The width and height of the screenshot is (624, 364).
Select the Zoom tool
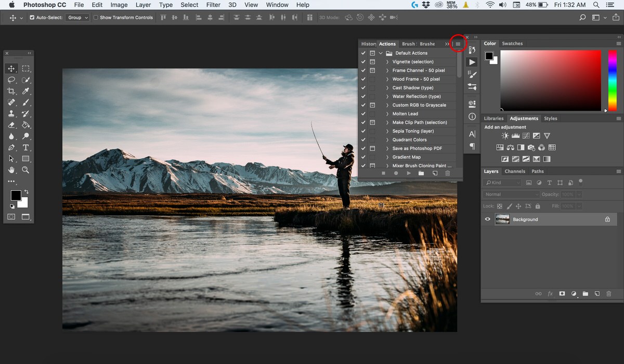[x=26, y=170]
